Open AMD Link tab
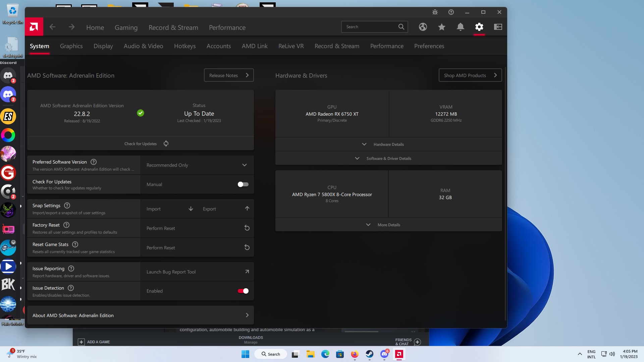Viewport: 644px width, 362px height. (x=255, y=46)
